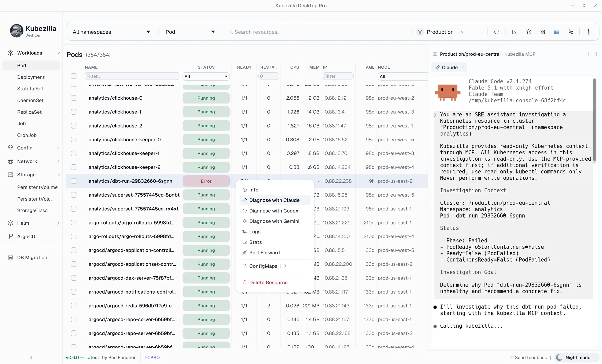The image size is (602, 364).
Task: Click the stacked layers icon in toolbar
Action: point(529,32)
